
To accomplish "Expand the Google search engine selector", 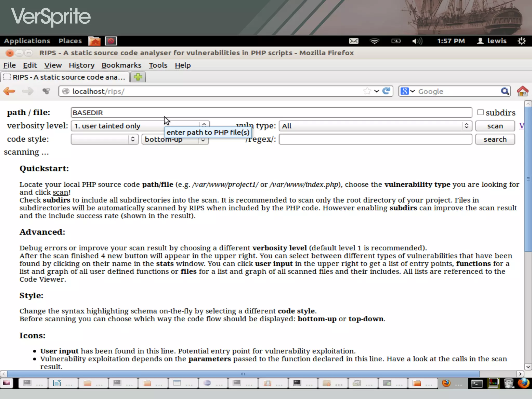I will pos(408,91).
